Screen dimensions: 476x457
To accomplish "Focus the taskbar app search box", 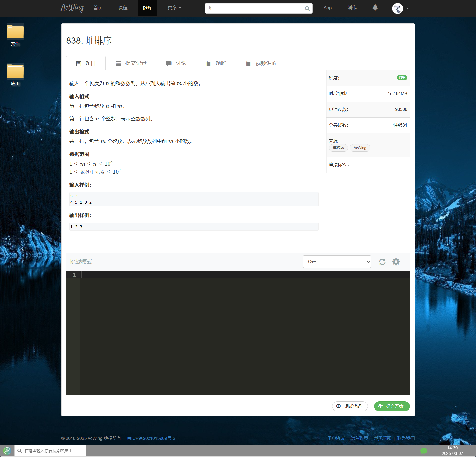I will (x=50, y=451).
